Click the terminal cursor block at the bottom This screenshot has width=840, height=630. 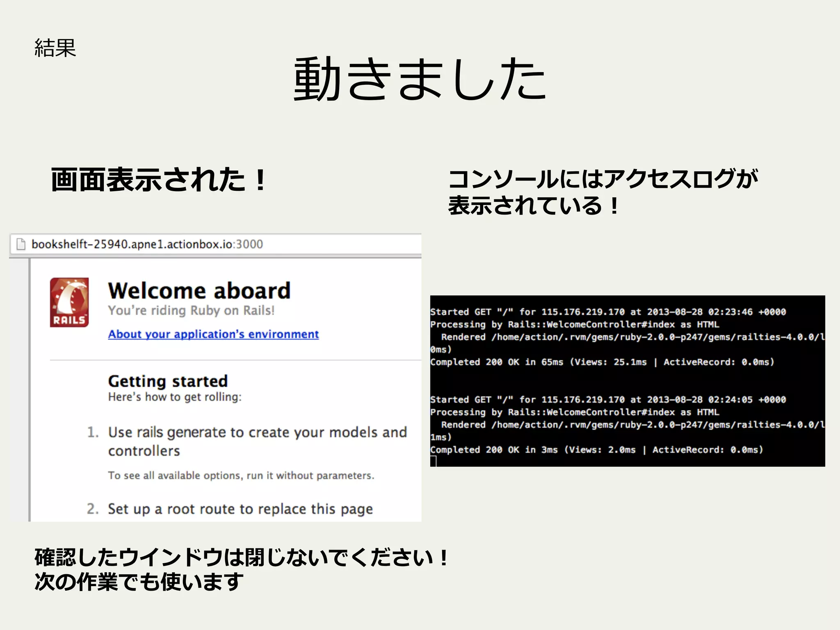433,461
